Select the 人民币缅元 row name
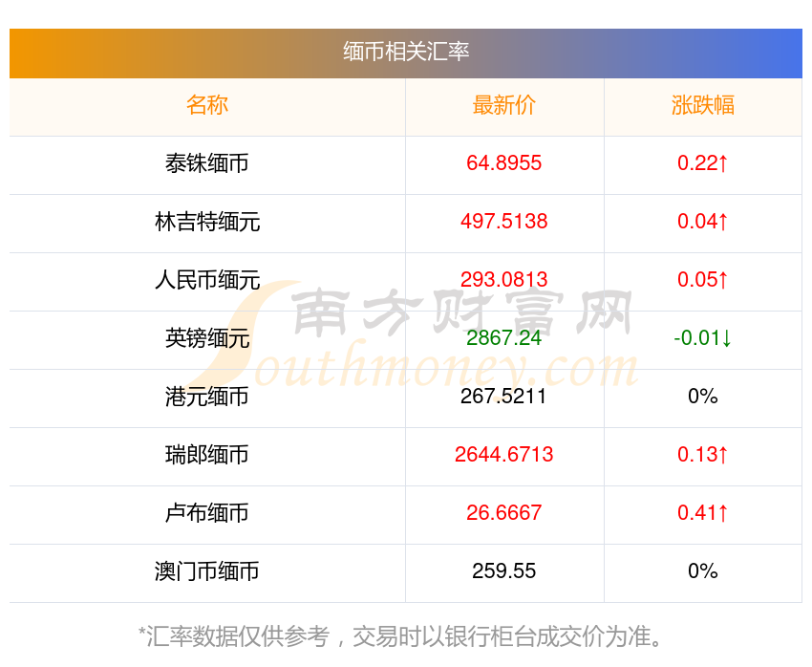Image resolution: width=812 pixels, height=667 pixels. click(x=207, y=280)
